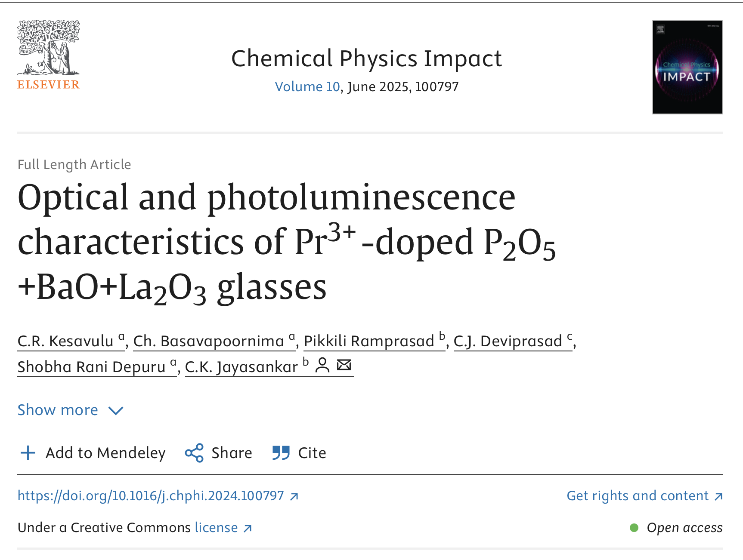Click the Elsevier tree logo
Viewport: 743px width, 560px height.
pos(48,48)
